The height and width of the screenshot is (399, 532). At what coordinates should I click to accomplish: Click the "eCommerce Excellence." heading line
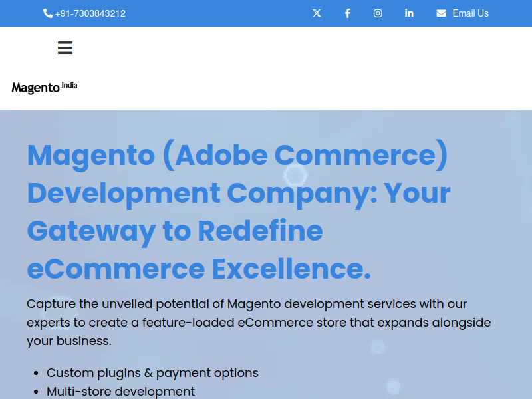pos(199,269)
